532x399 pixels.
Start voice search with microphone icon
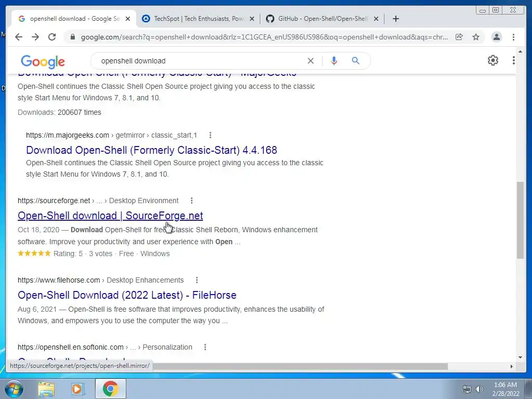[x=334, y=61]
